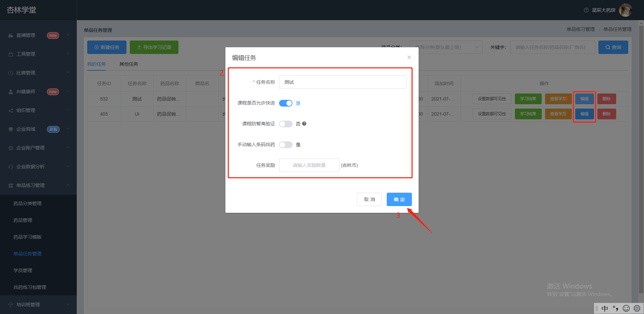Click the 企业商城 shop icon

[x=11, y=129]
